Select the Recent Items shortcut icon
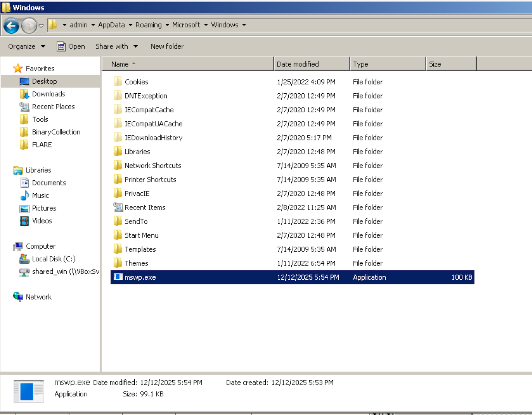Image resolution: width=532 pixels, height=415 pixels. [x=118, y=207]
